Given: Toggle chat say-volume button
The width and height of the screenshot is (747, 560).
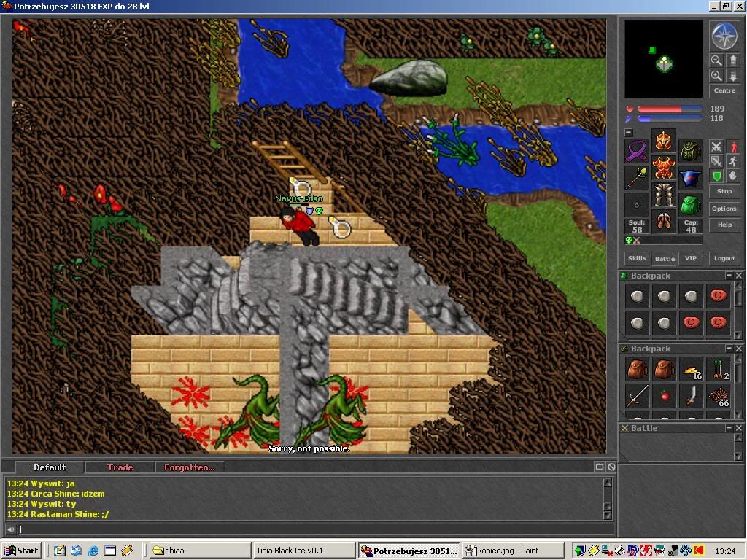Looking at the screenshot, I should coord(10,529).
